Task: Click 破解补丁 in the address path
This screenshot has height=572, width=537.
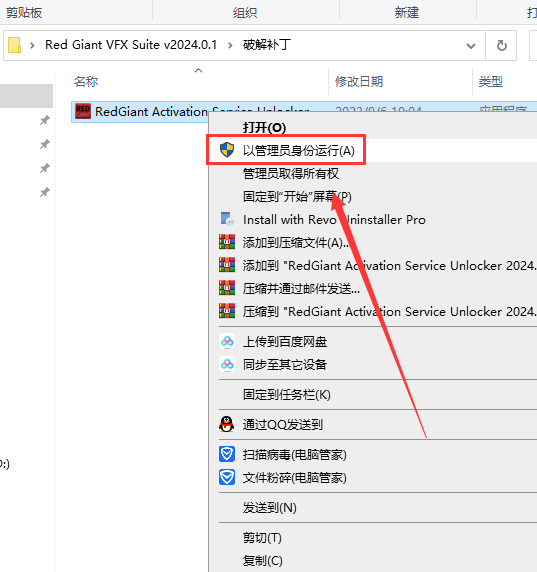Action: (267, 45)
